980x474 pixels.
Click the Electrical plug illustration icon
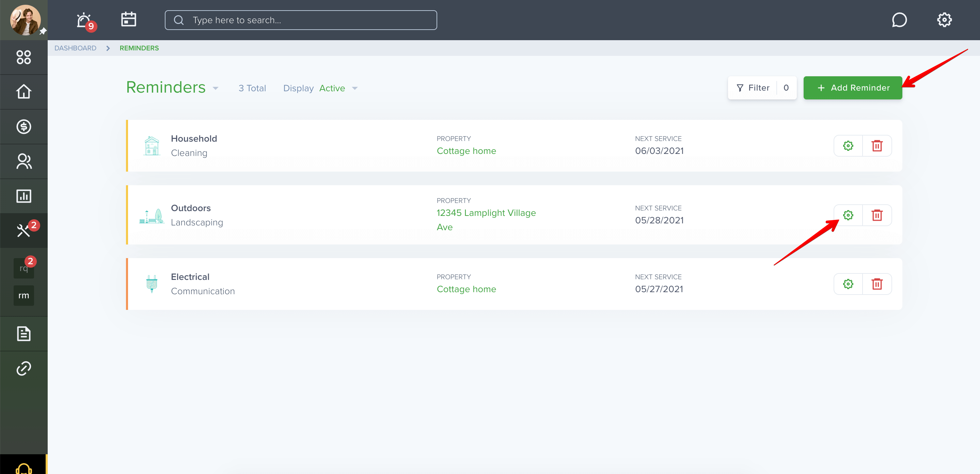[x=152, y=284]
